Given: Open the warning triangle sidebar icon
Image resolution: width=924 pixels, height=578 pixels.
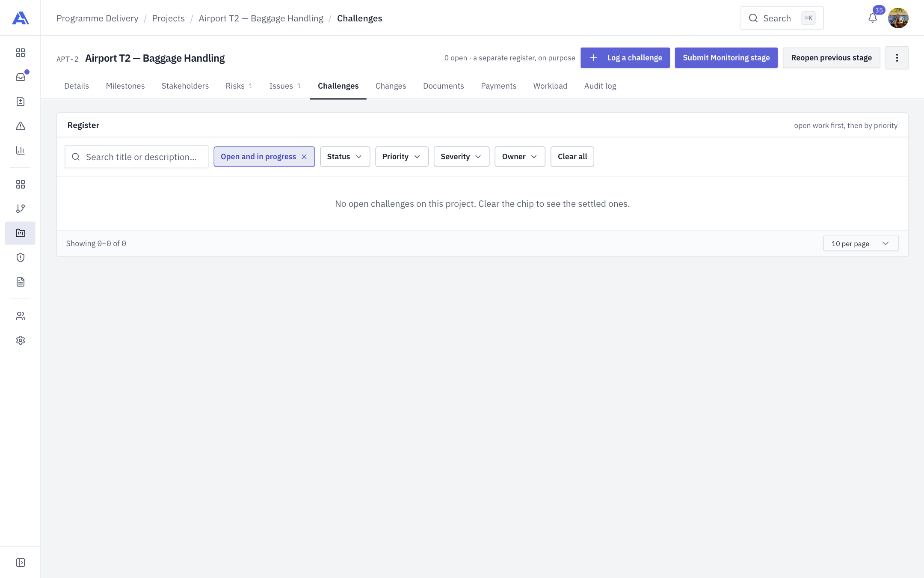Looking at the screenshot, I should click(x=21, y=126).
